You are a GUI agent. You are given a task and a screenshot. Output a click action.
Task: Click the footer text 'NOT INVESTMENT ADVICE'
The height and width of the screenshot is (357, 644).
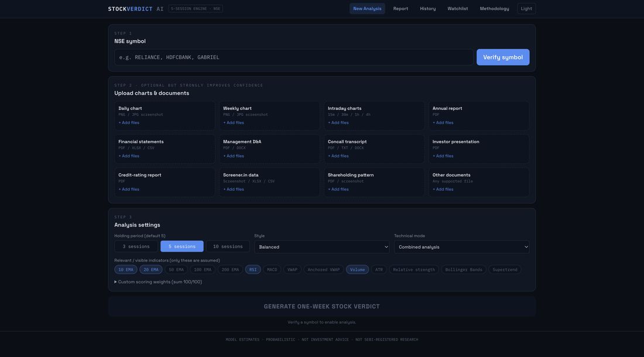point(325,340)
